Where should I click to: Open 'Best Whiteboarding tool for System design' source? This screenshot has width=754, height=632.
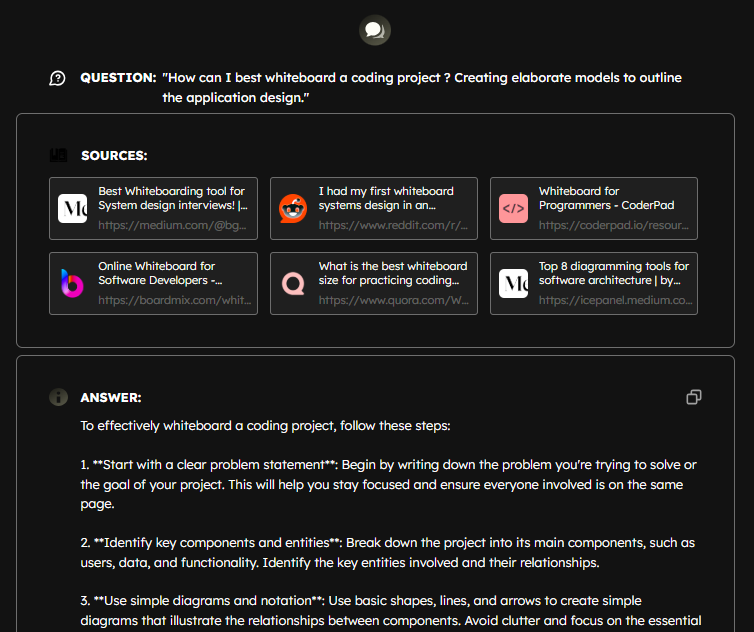coord(153,208)
